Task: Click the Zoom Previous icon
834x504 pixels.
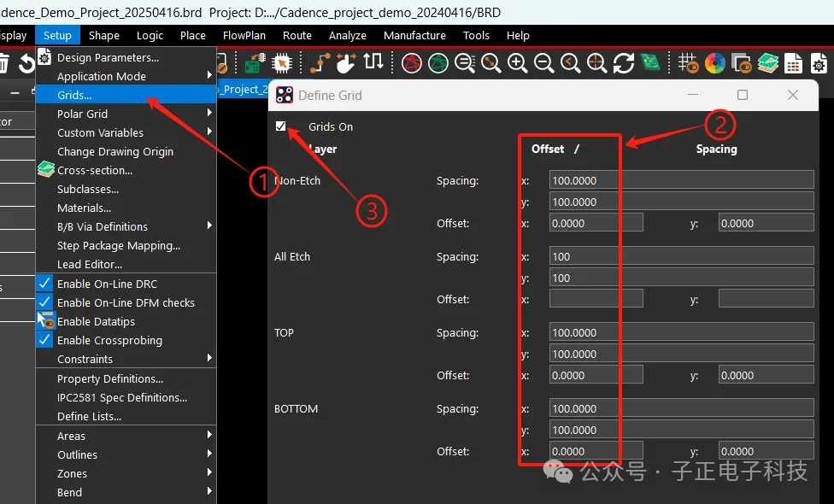Action: coord(570,63)
